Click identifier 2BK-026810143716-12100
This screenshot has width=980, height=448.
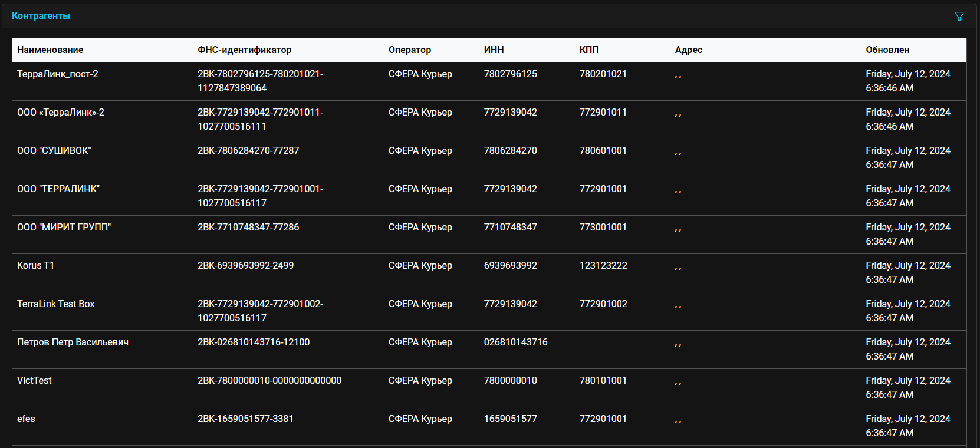[254, 342]
